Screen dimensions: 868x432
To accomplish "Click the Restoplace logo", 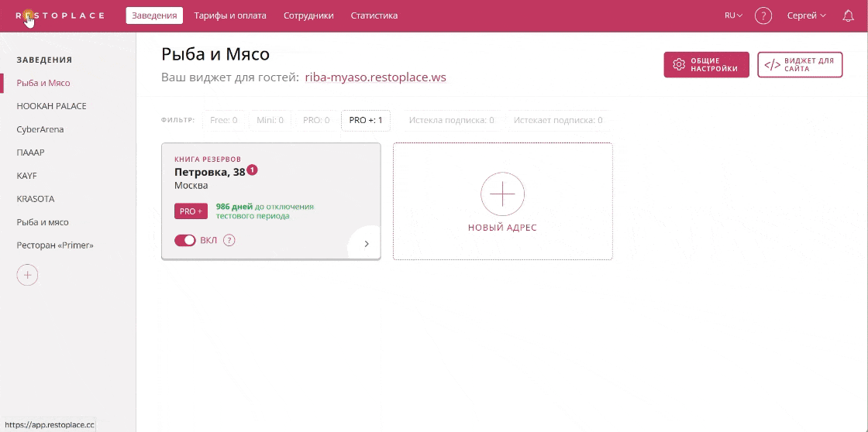I will [60, 15].
